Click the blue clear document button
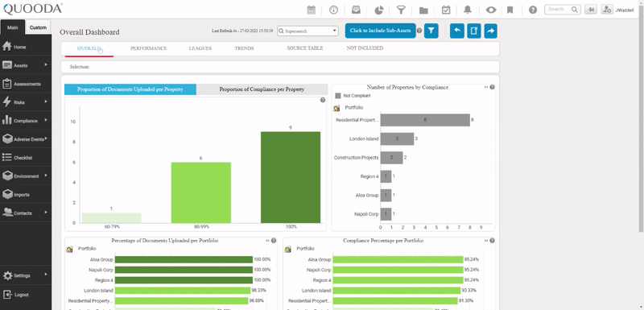Viewport: 644px width, 310px height. pos(474,31)
